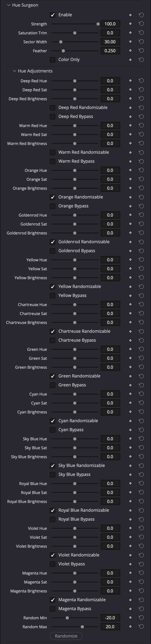Disable the Enable checkbox
The height and width of the screenshot is (644, 151).
(x=53, y=15)
